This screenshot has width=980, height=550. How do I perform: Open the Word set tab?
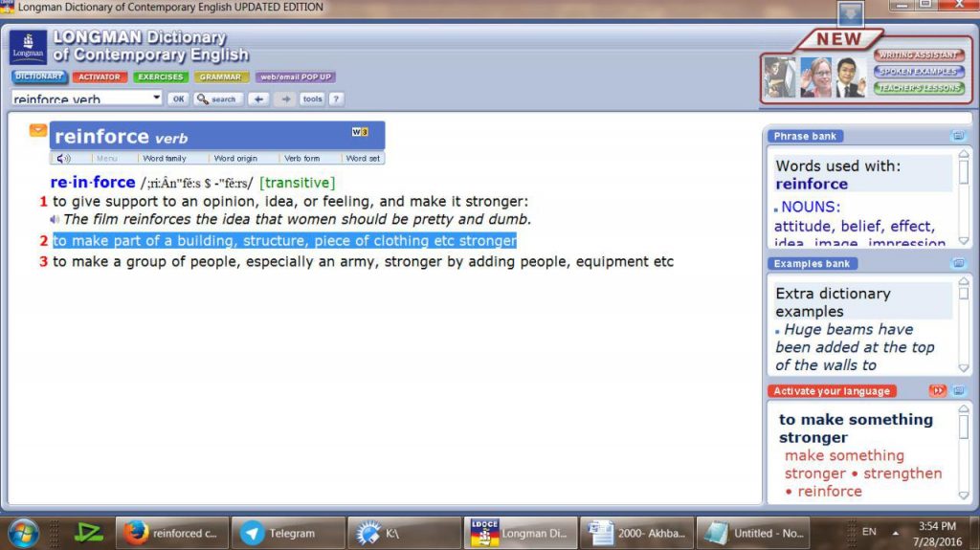363,159
